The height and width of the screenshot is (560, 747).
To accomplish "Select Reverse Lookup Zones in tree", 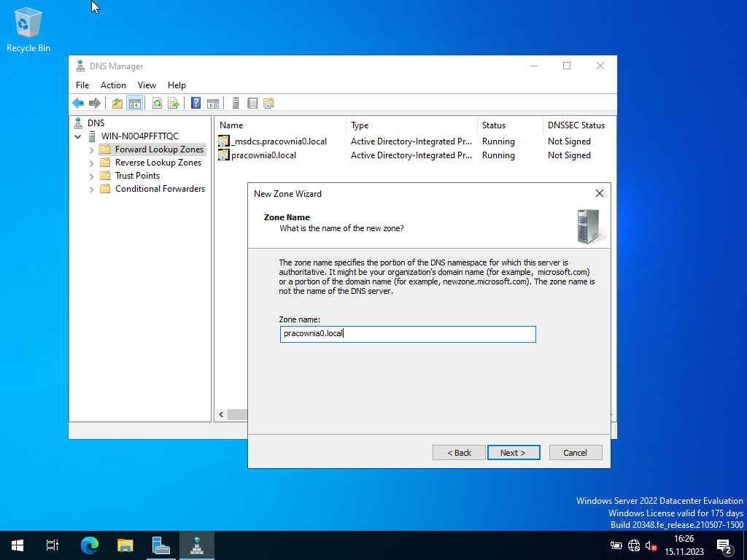I will coord(158,163).
